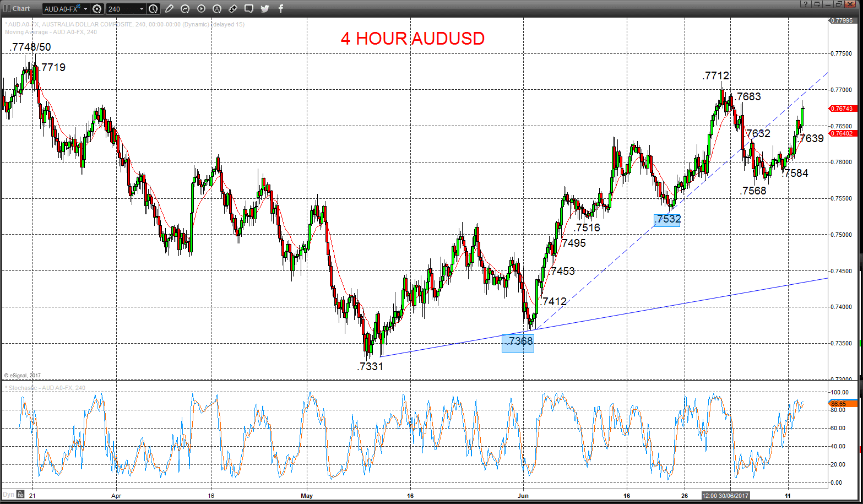The image size is (863, 504).
Task: Click the Moving Average study label
Action: [51, 32]
